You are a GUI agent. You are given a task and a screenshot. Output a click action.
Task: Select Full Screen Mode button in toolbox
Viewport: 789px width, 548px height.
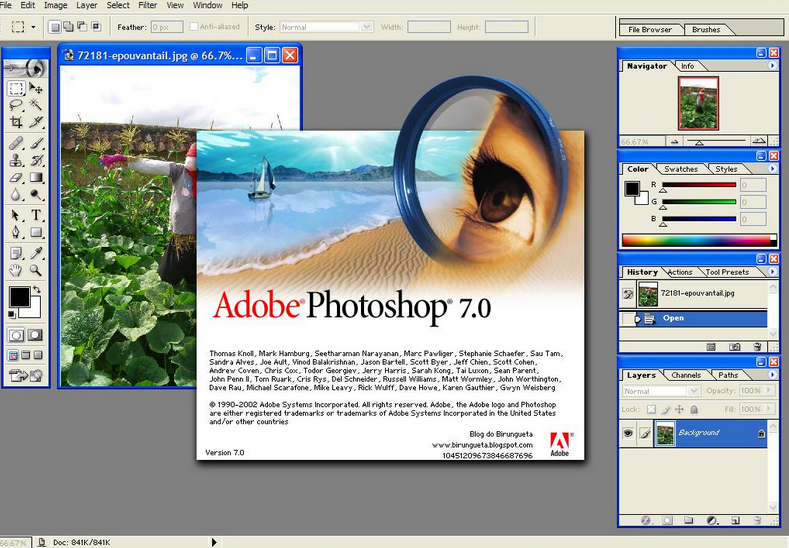[38, 355]
